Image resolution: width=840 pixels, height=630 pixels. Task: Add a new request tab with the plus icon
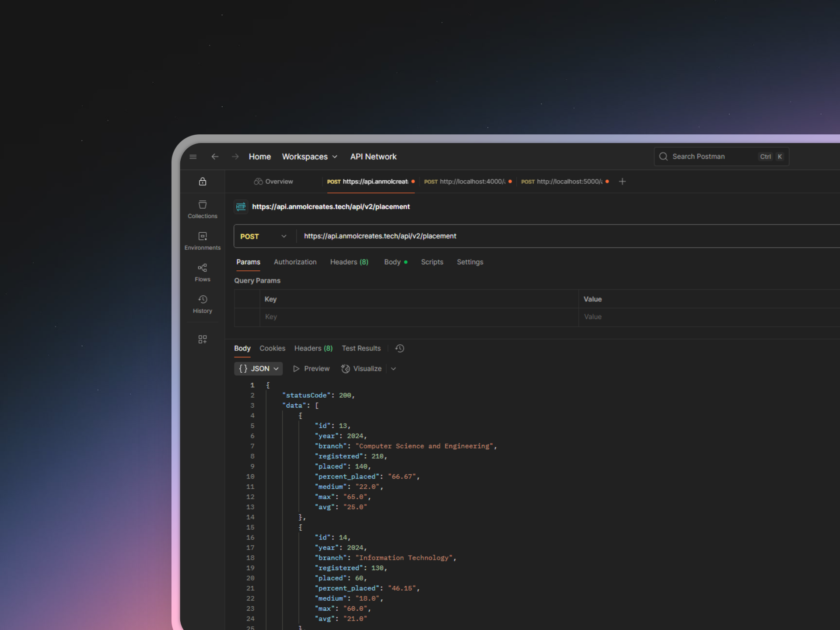click(x=622, y=181)
